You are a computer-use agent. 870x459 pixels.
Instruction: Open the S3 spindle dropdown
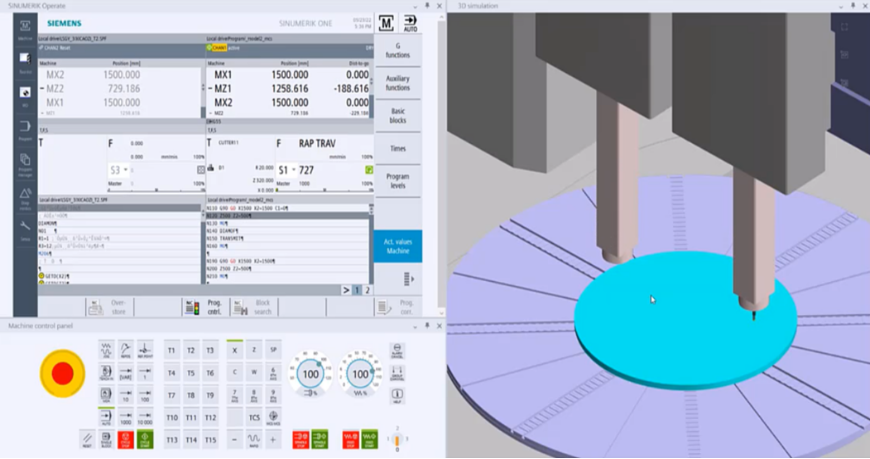coord(119,170)
